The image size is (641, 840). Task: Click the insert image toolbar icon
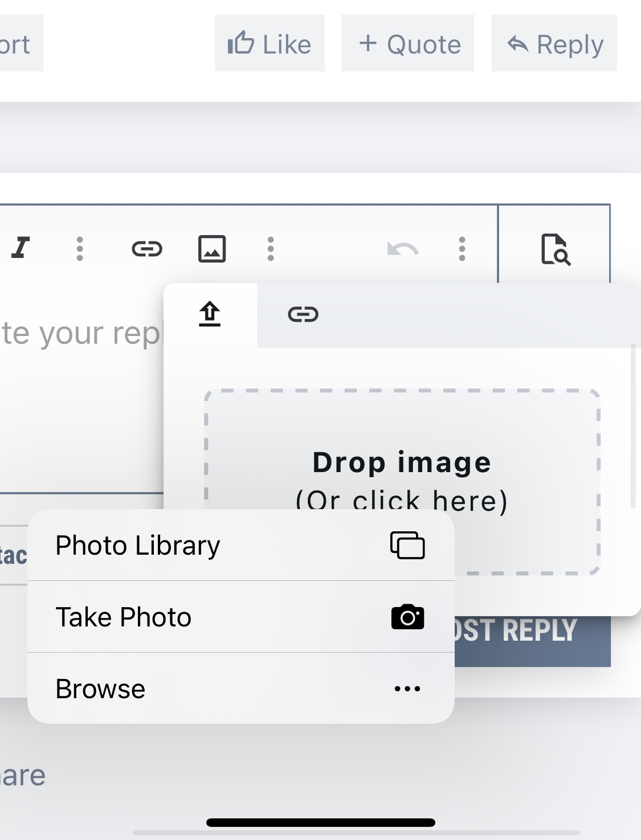coord(212,249)
